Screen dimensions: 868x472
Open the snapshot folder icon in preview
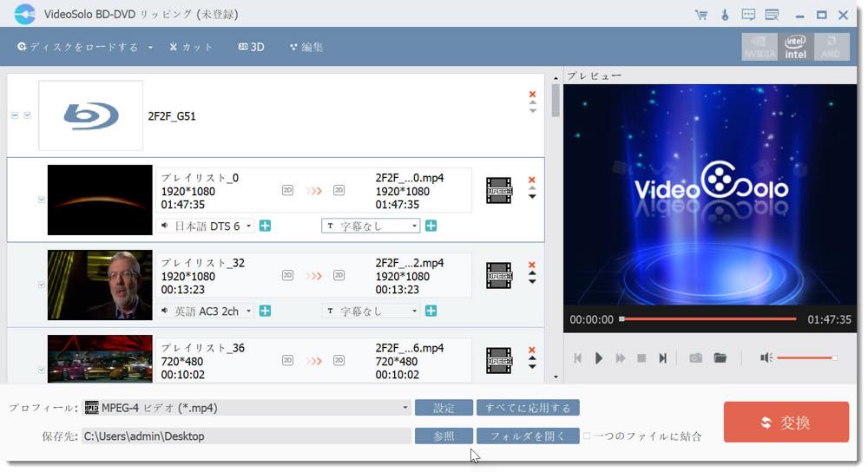[x=720, y=358]
